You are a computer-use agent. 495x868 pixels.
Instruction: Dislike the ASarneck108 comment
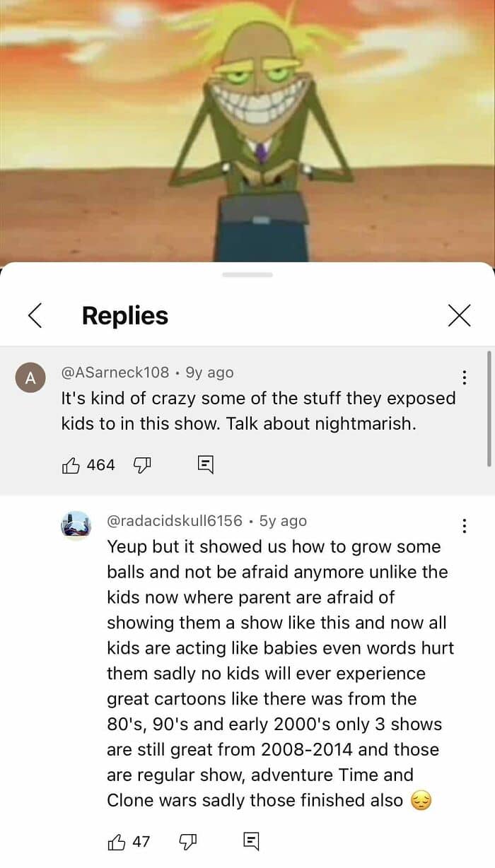click(143, 465)
